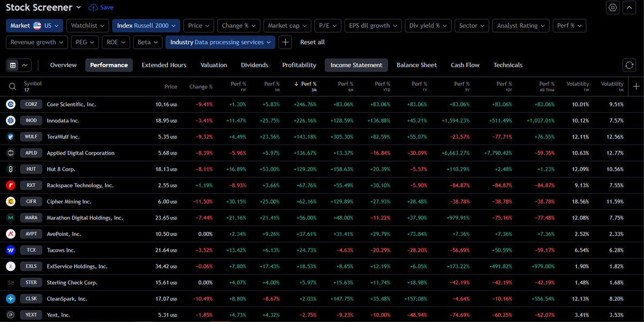Viewport: 644px width, 322px height.
Task: Open the Market US filter dropdown
Action: [x=34, y=25]
